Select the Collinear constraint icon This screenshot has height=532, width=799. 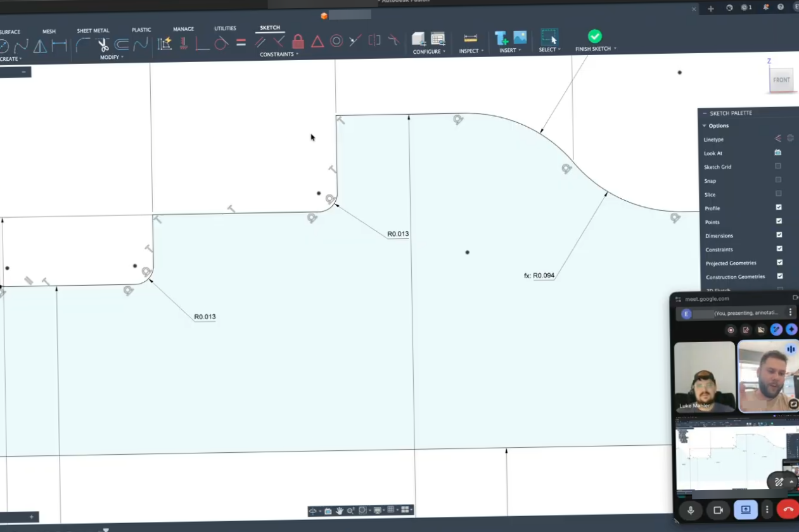point(355,41)
